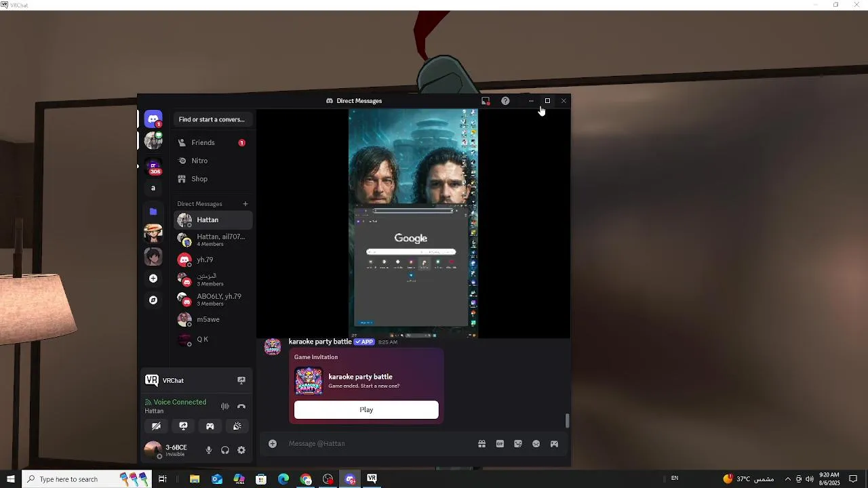Screen dimensions: 868x488
Task: Open Discover servers compass icon
Action: coord(153,300)
